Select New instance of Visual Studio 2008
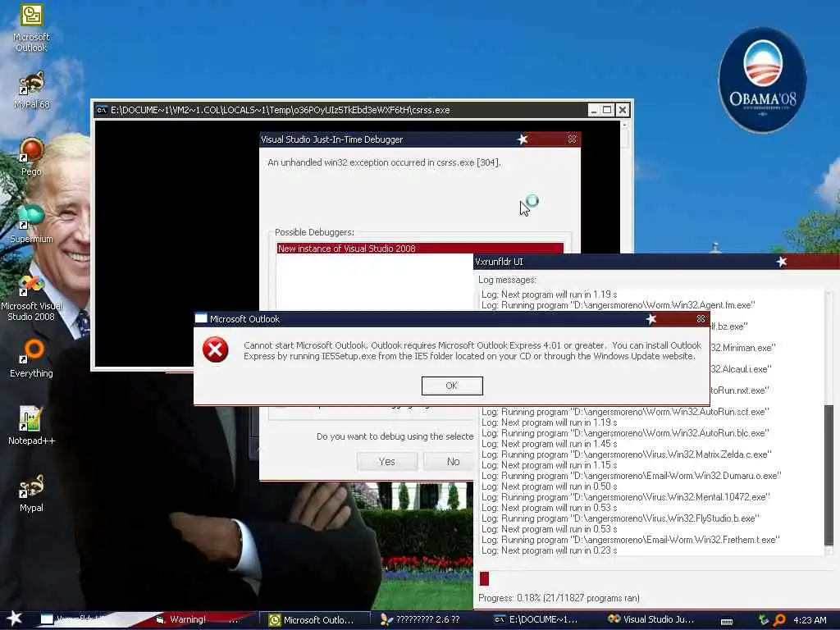 [x=420, y=249]
